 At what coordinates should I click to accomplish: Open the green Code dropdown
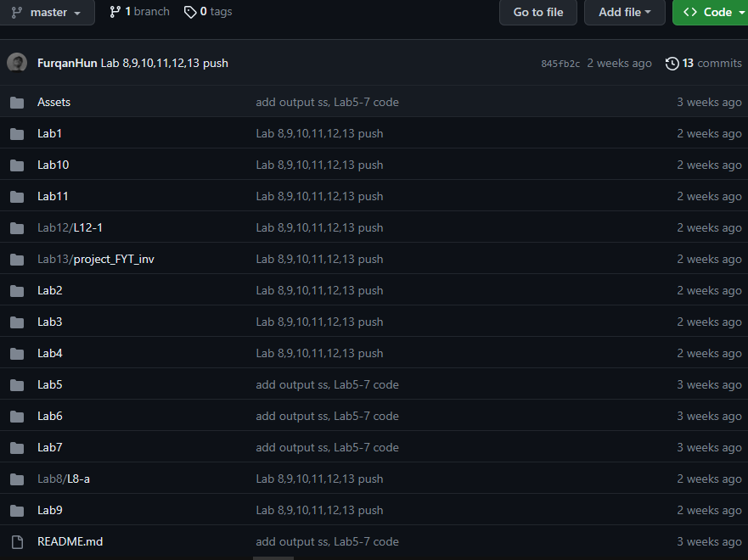tap(711, 13)
